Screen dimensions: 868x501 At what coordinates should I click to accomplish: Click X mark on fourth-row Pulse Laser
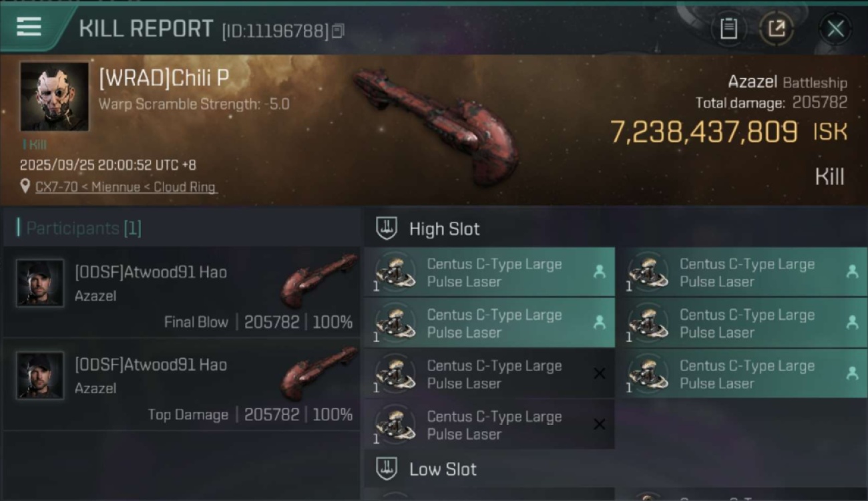[600, 424]
